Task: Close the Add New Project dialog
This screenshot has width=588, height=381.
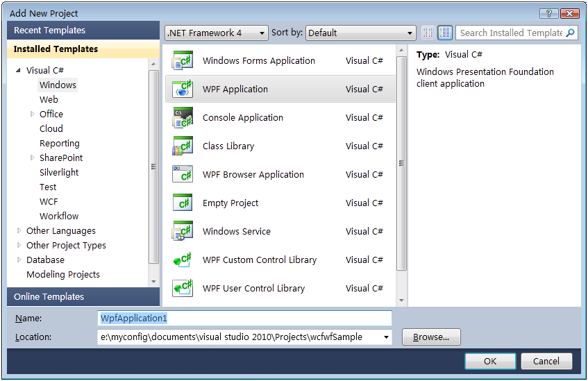Action: point(570,13)
